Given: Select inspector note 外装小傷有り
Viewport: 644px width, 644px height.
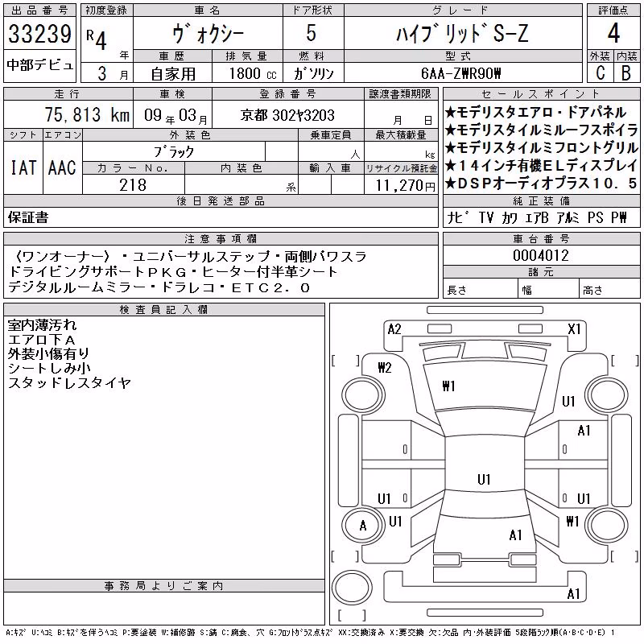Looking at the screenshot, I should click(x=48, y=353).
